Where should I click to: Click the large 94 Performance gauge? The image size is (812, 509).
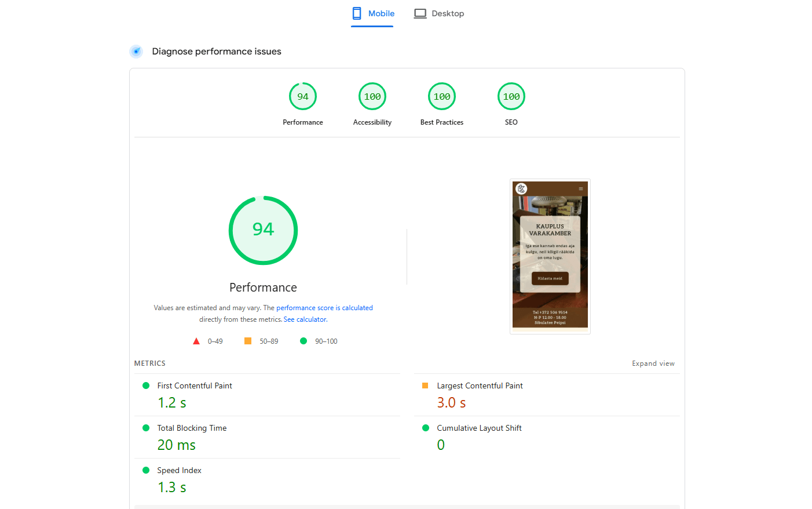click(263, 230)
